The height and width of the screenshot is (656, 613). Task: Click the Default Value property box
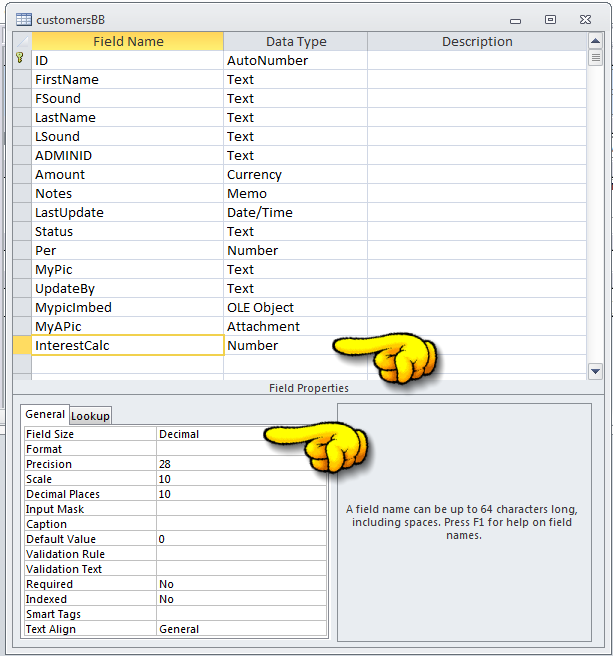tap(241, 539)
